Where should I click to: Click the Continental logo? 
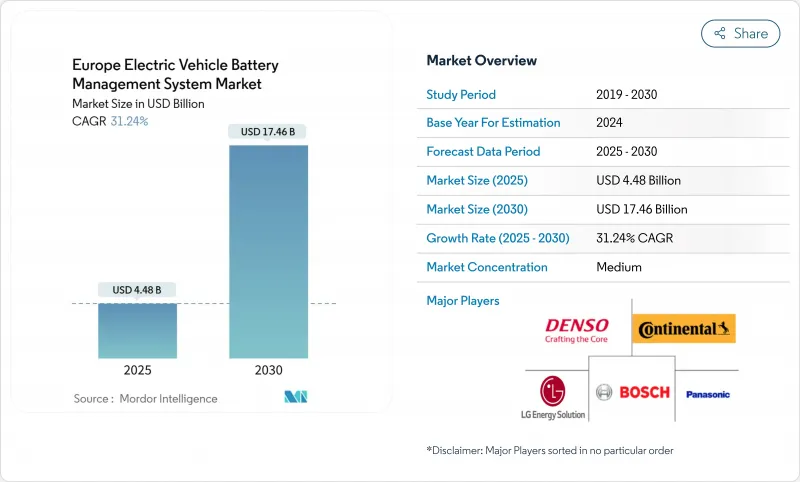click(x=686, y=328)
